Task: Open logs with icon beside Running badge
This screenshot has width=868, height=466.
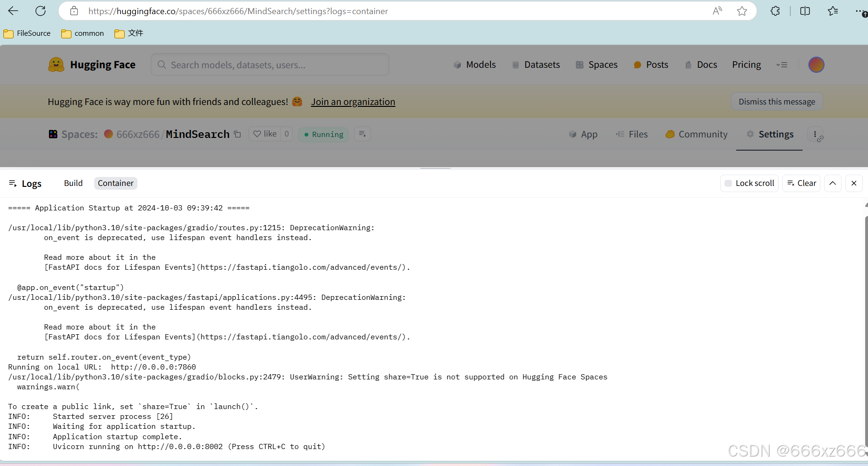Action: pos(362,134)
